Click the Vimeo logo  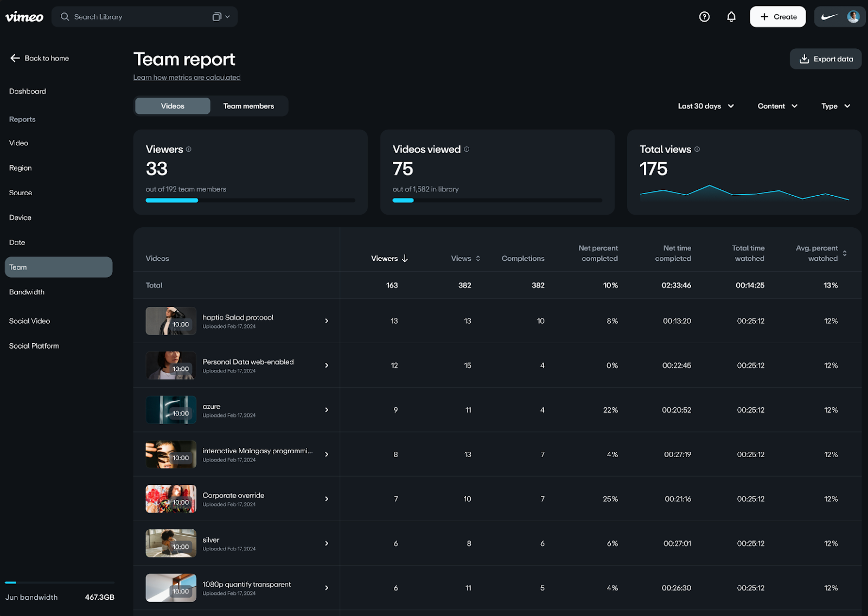click(x=24, y=16)
